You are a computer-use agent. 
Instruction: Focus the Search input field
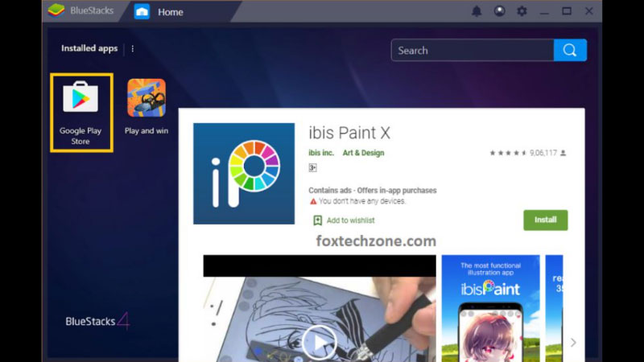pyautogui.click(x=473, y=50)
